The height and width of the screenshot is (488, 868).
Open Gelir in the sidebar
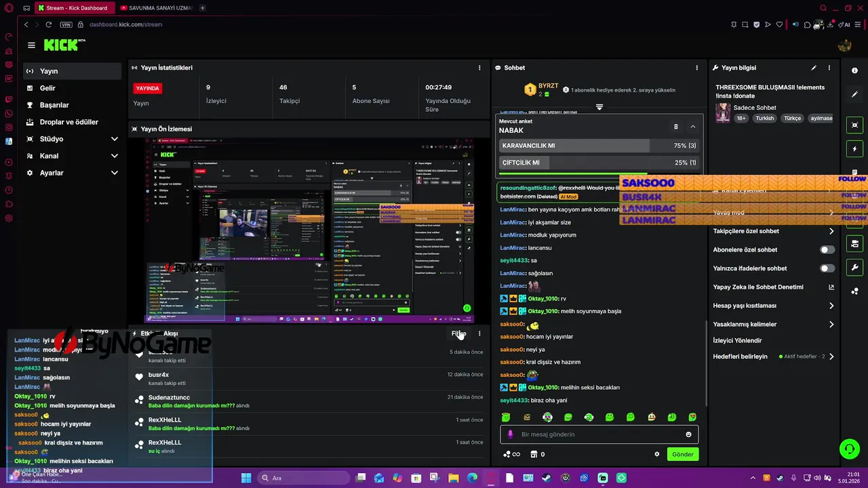click(72, 88)
